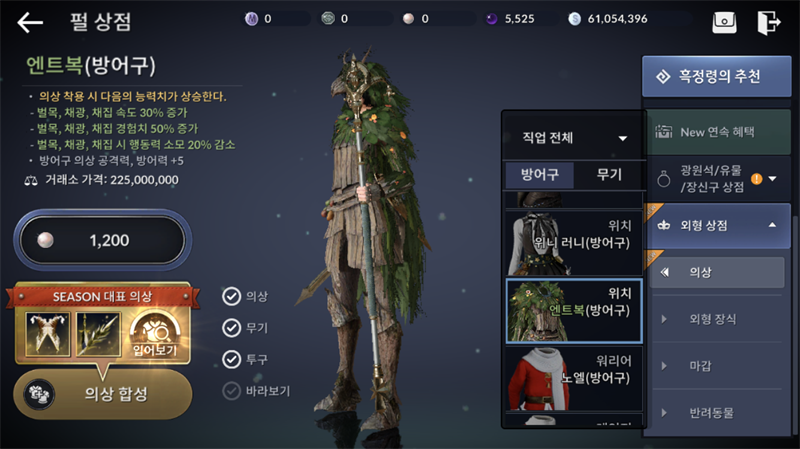This screenshot has width=800, height=449.
Task: Collapse the 외형 상점 section
Action: click(x=718, y=226)
